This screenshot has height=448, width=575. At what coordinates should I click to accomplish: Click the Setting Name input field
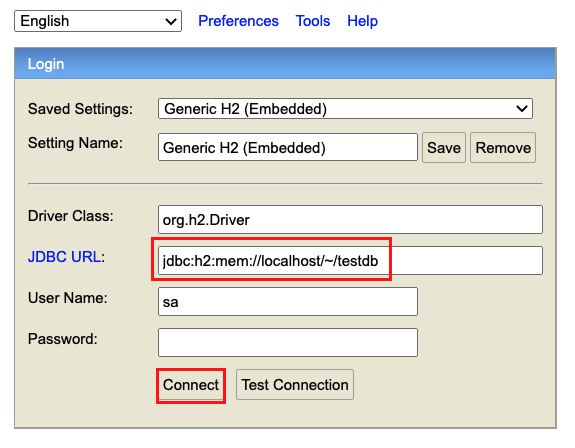tap(288, 147)
